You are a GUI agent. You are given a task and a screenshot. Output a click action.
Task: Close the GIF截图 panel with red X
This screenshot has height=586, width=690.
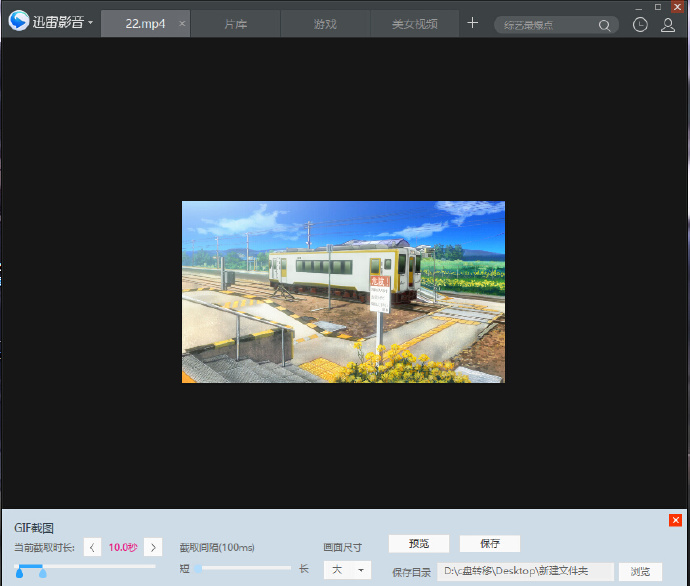coord(676,520)
